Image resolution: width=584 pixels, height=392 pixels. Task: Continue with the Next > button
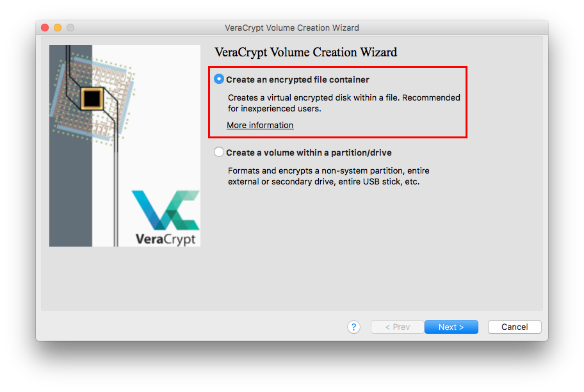click(451, 327)
